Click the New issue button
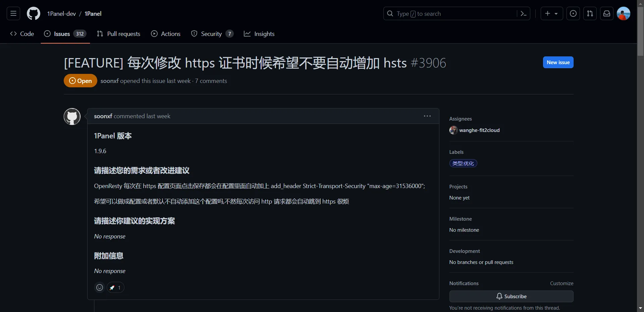Screen dimensions: 644x312 (x=558, y=62)
